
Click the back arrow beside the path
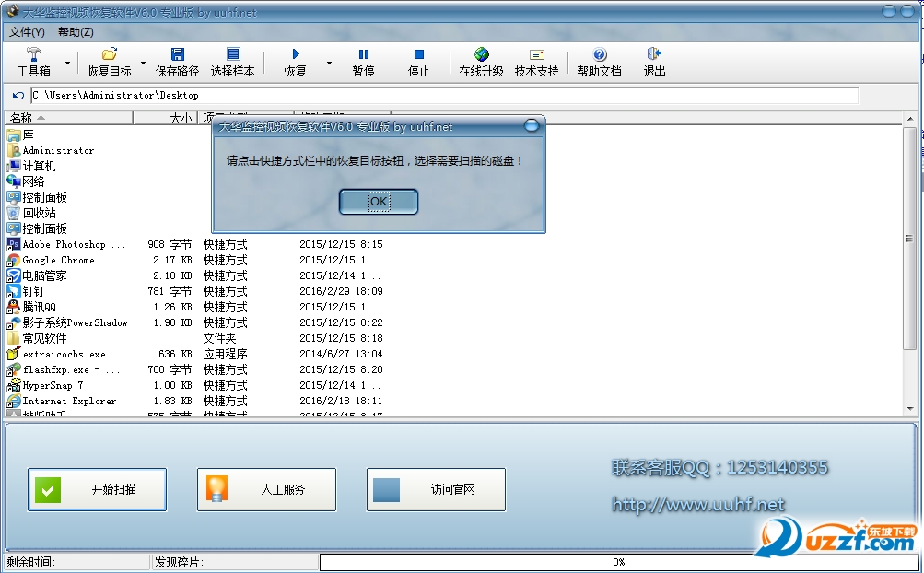coord(18,95)
